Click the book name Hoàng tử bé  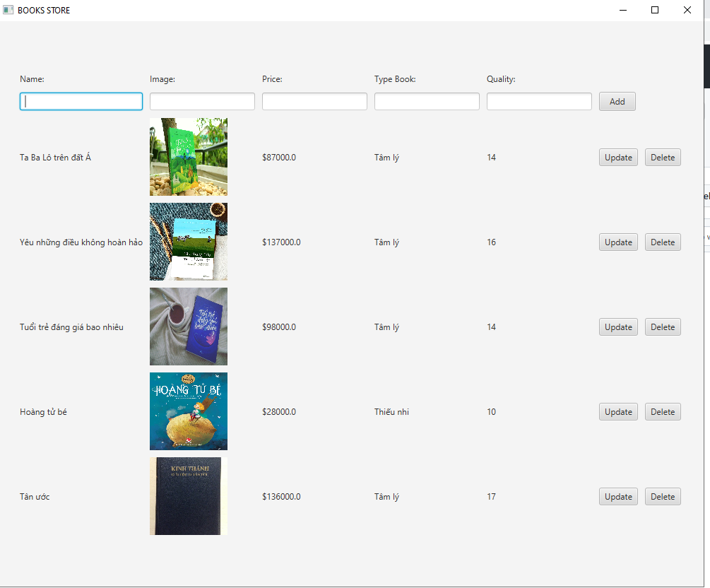(43, 411)
